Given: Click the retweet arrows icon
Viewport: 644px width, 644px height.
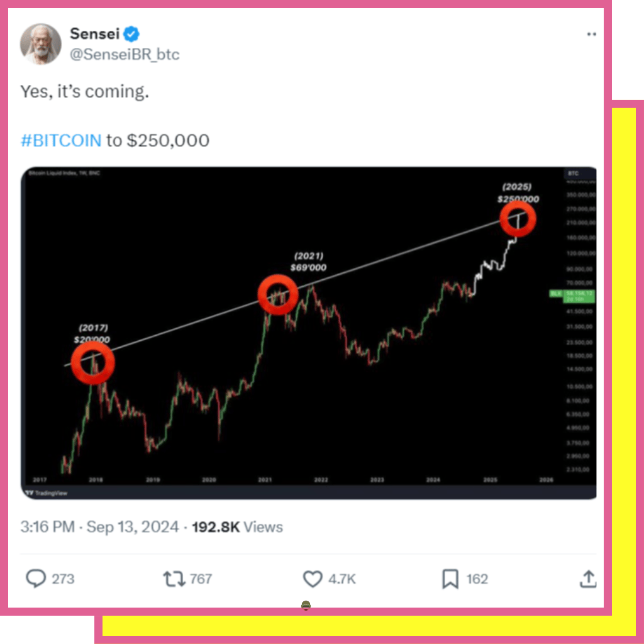Looking at the screenshot, I should [x=174, y=579].
